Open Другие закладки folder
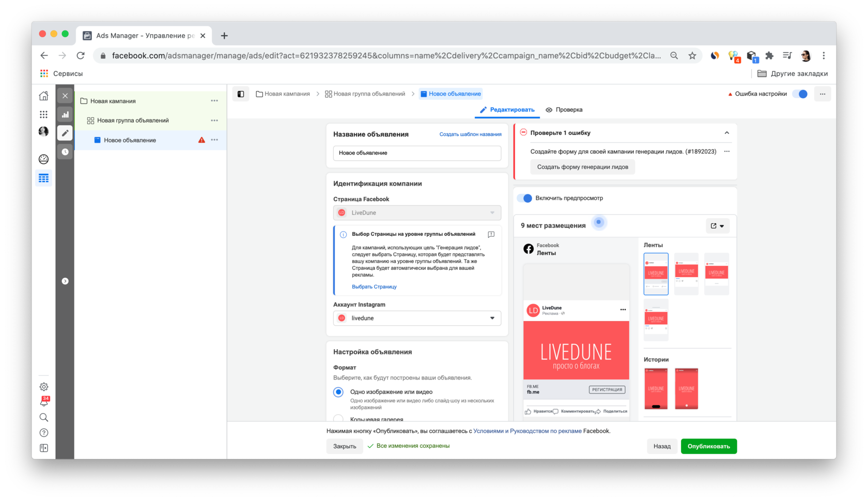Image resolution: width=868 pixels, height=501 pixels. [x=793, y=74]
